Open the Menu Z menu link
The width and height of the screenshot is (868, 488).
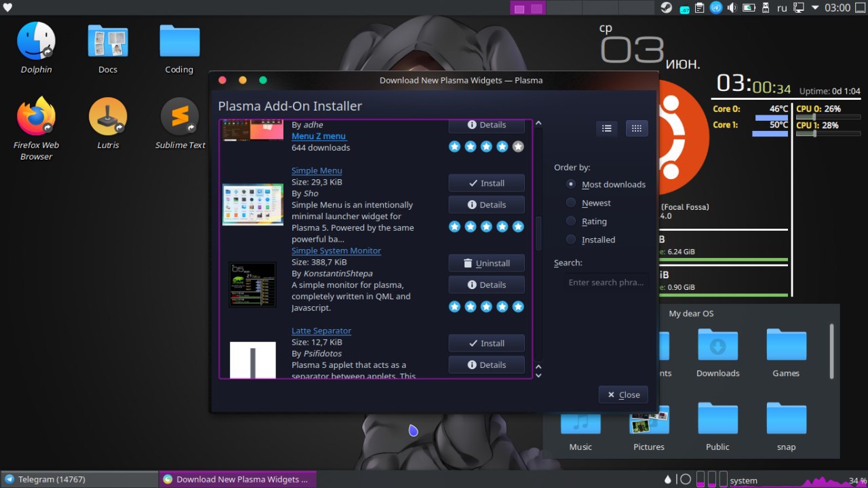319,136
